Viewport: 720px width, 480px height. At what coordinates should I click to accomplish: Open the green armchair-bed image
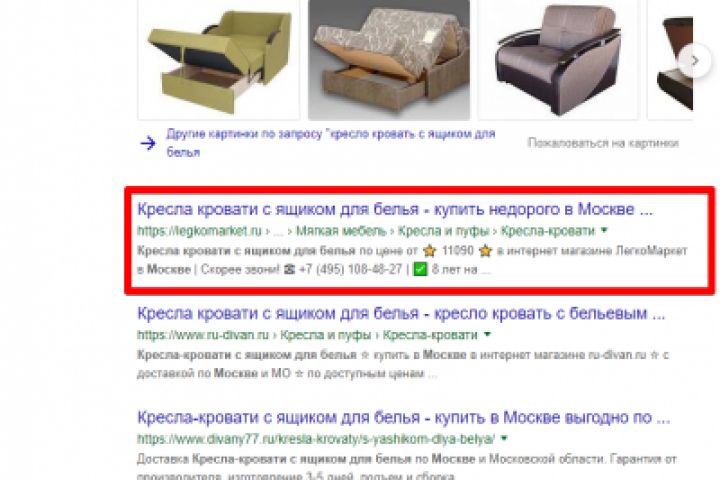point(219,60)
